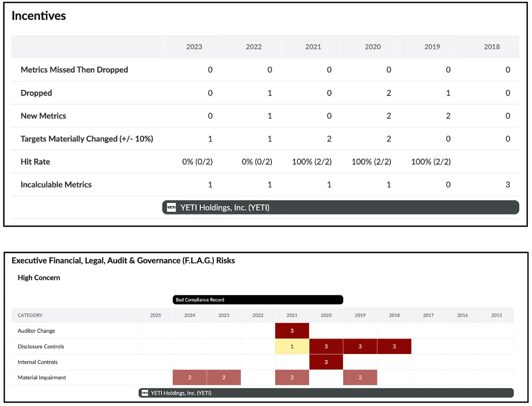Click the Incentives section heading
The image size is (532, 406).
pyautogui.click(x=39, y=16)
